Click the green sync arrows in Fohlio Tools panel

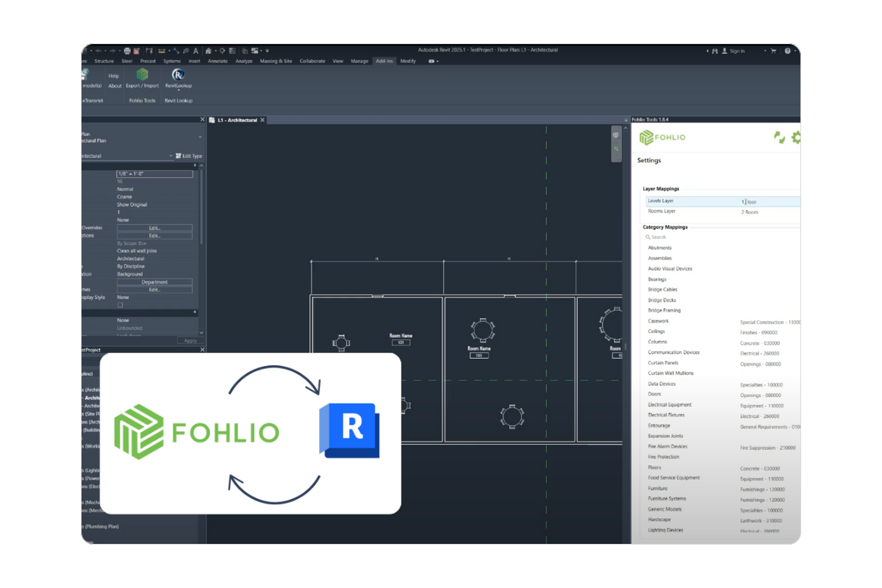point(780,138)
